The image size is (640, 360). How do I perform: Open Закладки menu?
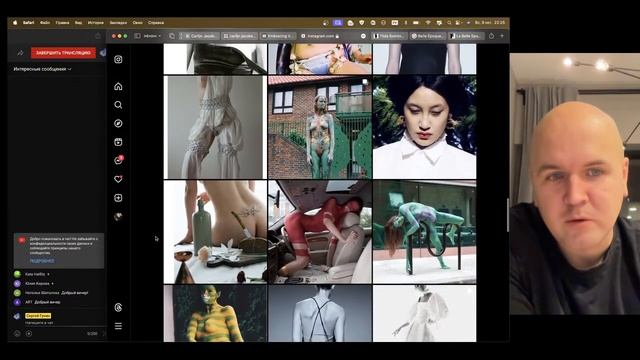118,23
